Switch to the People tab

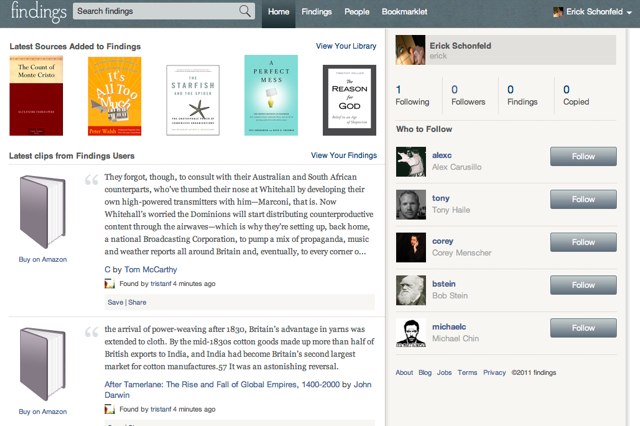356,12
